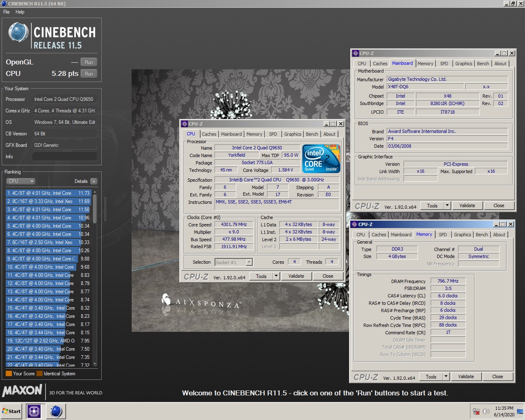525x420 pixels.
Task: Switch to SPD tab in front CPU-Z window
Action: pyautogui.click(x=273, y=134)
